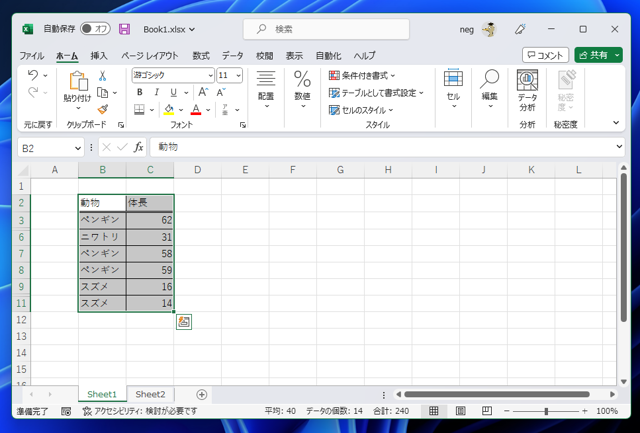Open the セル cells group
The width and height of the screenshot is (640, 433).
click(453, 90)
